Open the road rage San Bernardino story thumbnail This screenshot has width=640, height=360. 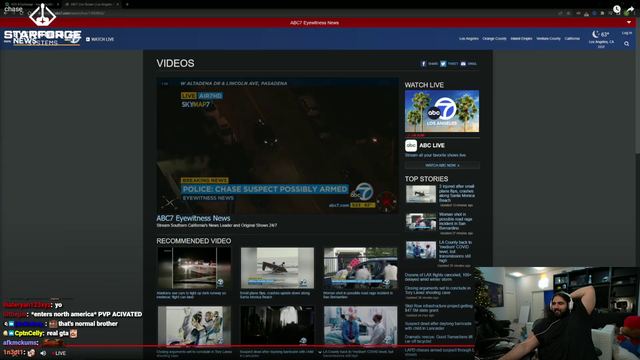[x=421, y=222]
